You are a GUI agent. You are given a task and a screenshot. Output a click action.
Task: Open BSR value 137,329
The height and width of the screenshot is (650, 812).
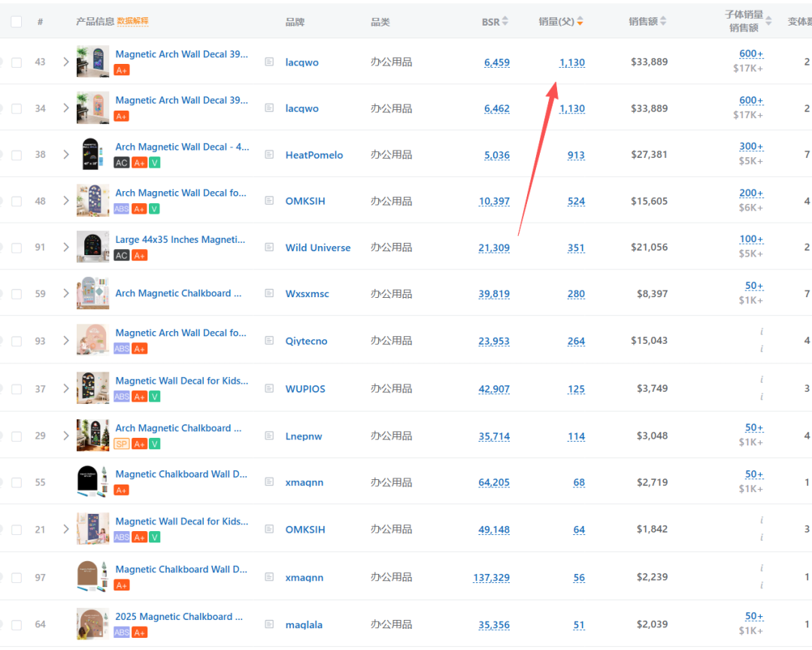tap(492, 578)
